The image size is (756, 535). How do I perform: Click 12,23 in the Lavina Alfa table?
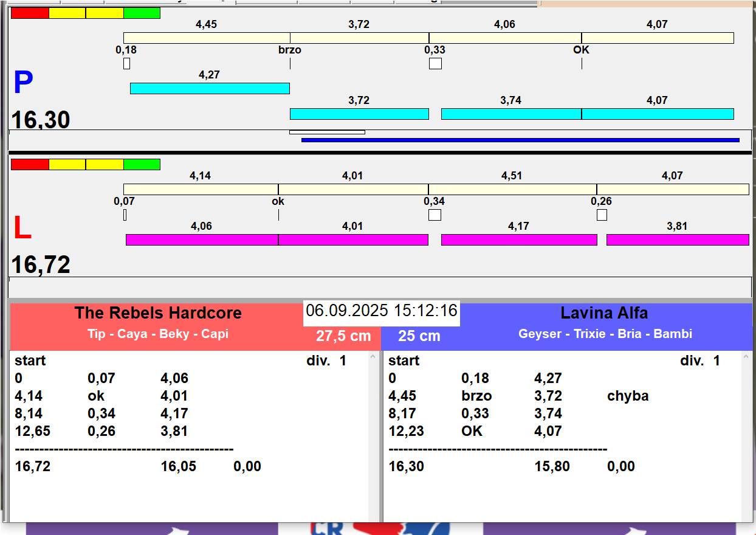407,431
